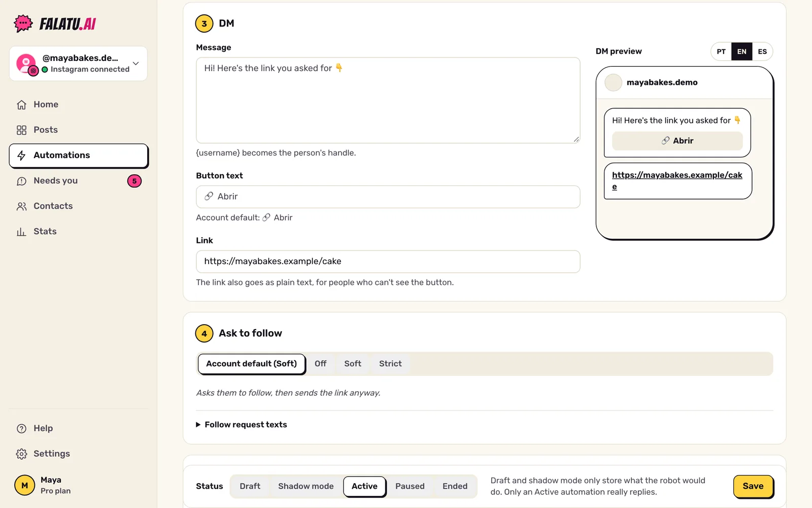The width and height of the screenshot is (812, 508).
Task: Click the step 4 Ask to follow heading
Action: click(x=250, y=333)
